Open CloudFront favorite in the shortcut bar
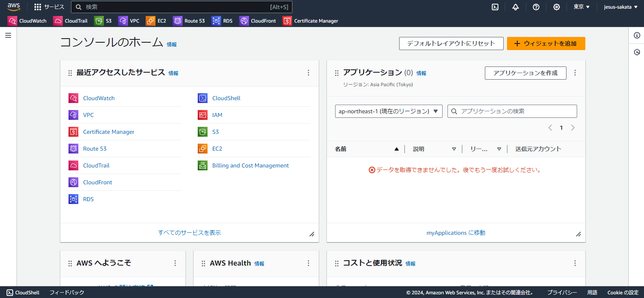Viewport: 644px width, 298px height. (258, 21)
